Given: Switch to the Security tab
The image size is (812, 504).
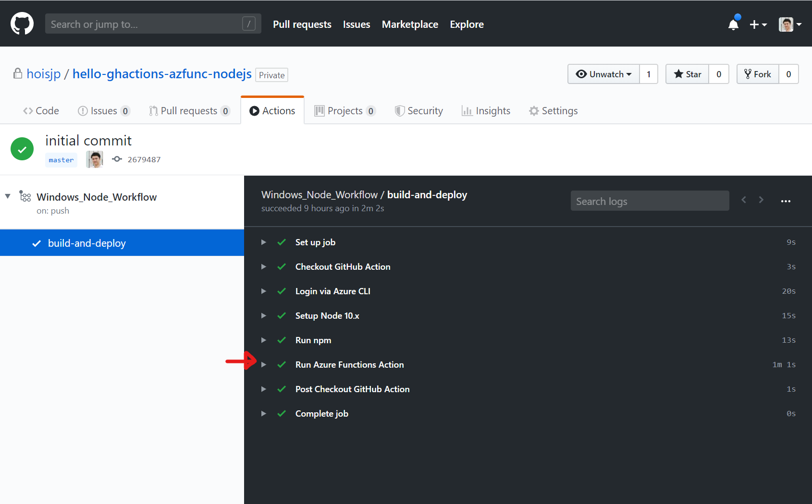Looking at the screenshot, I should tap(419, 111).
